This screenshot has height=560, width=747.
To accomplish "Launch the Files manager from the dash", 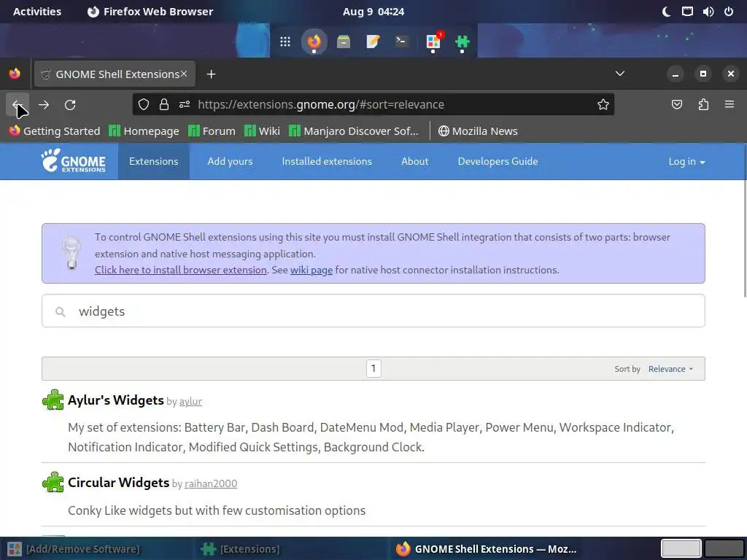I will [x=344, y=42].
